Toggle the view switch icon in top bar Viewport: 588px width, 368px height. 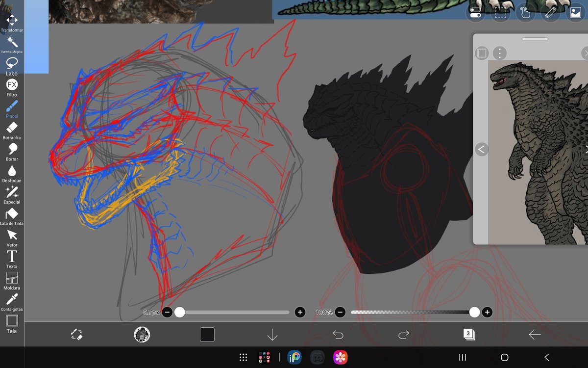pos(475,13)
